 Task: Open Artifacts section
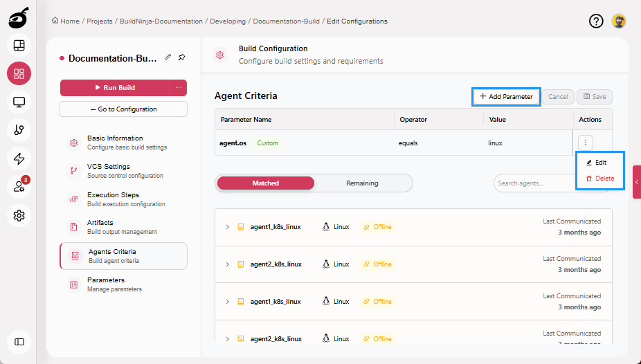tap(123, 227)
